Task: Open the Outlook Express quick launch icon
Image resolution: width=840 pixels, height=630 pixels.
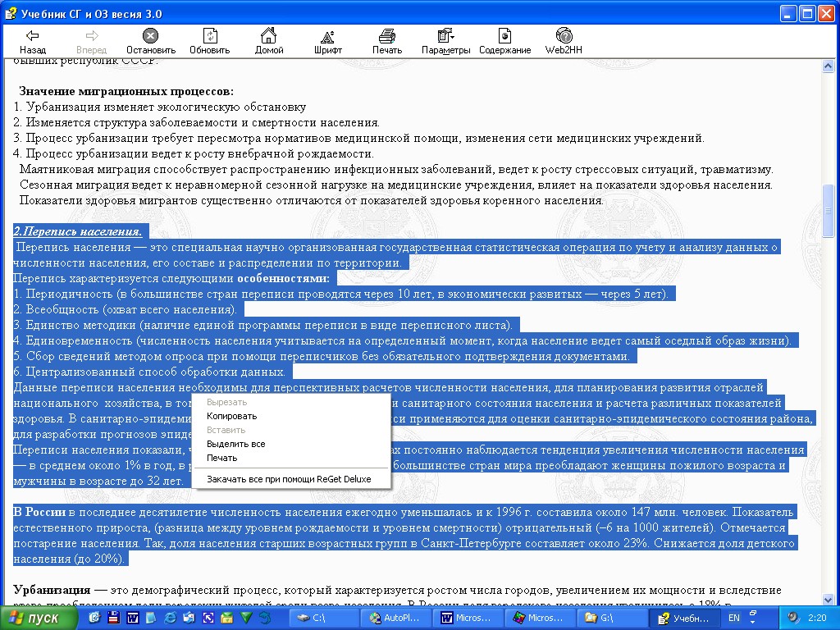Action: click(189, 618)
